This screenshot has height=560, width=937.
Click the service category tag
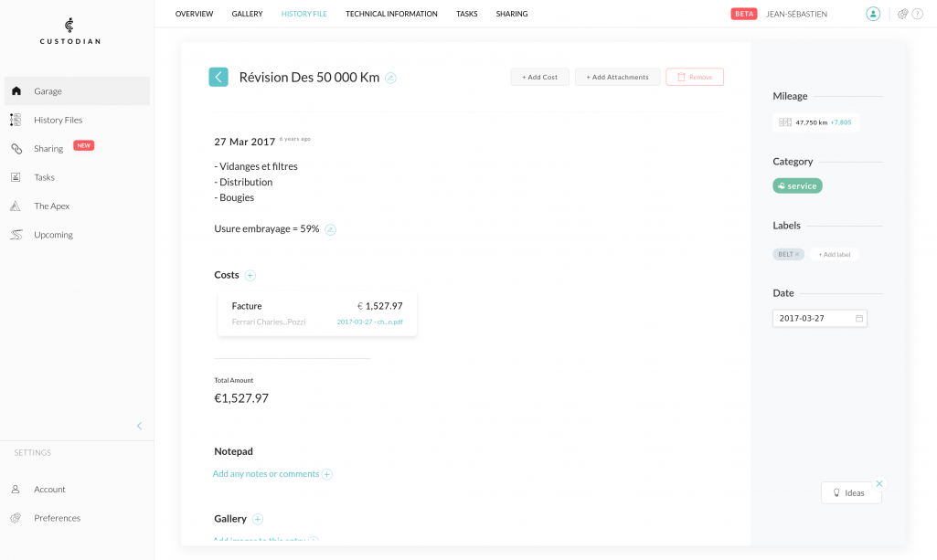798,185
